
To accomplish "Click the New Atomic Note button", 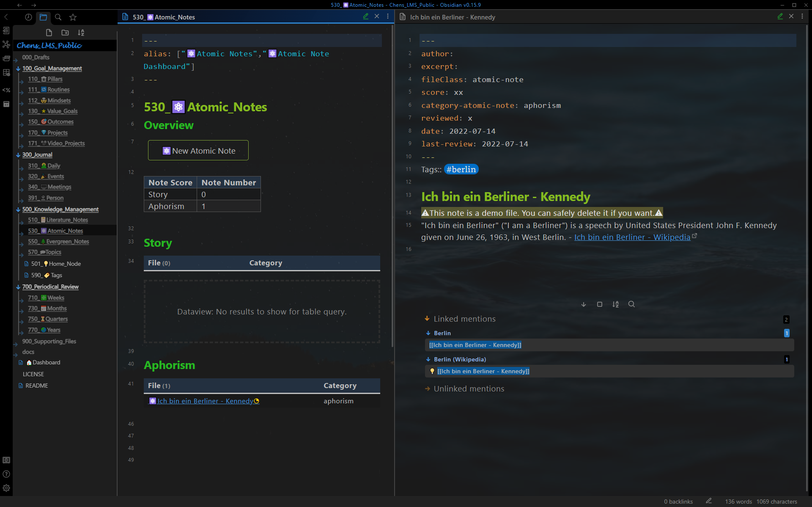I will click(x=198, y=151).
